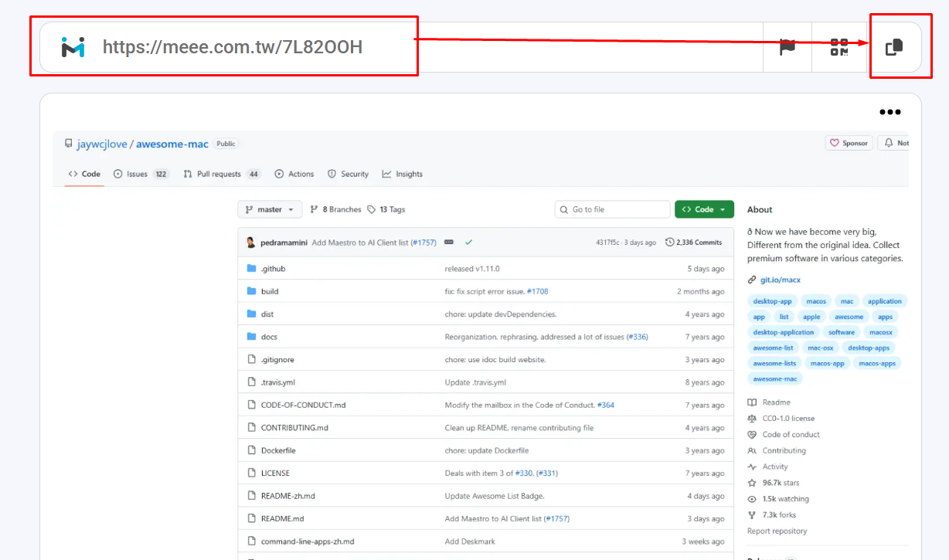Image resolution: width=949 pixels, height=560 pixels.
Task: Open the 8 Branches link
Action: coord(335,209)
